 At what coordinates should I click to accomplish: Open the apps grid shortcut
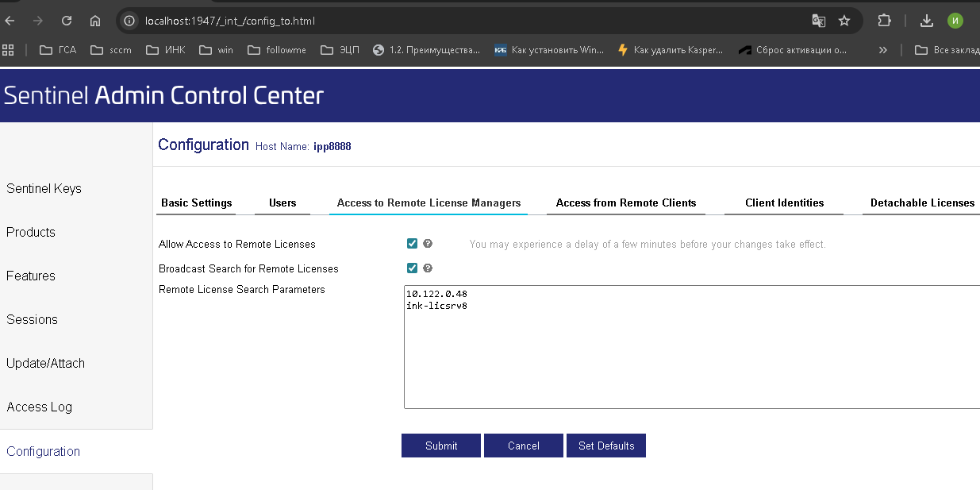coord(9,50)
